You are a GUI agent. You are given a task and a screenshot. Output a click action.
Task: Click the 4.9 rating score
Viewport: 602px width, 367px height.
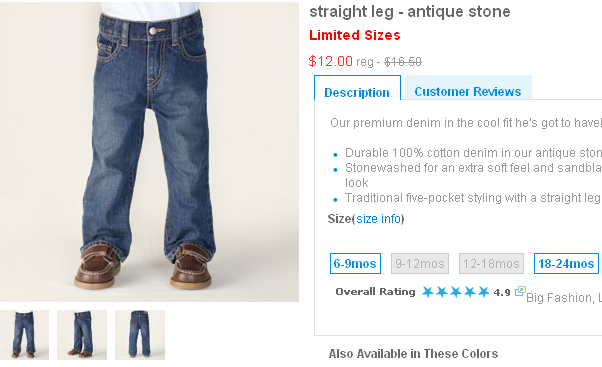pyautogui.click(x=502, y=293)
